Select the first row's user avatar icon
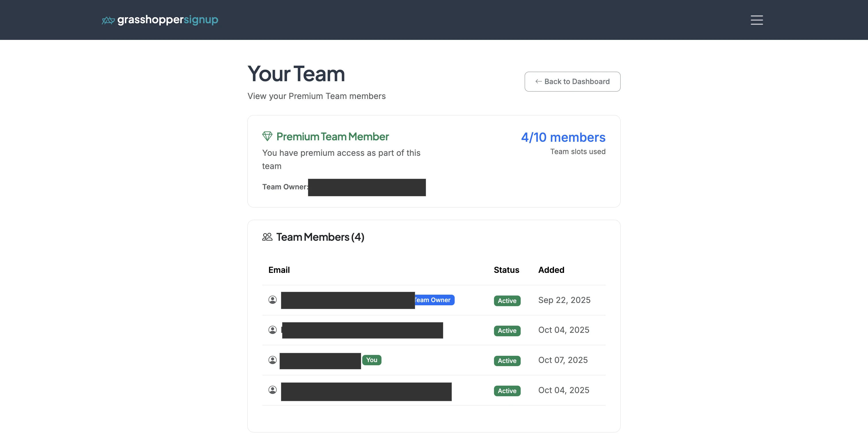 [273, 300]
